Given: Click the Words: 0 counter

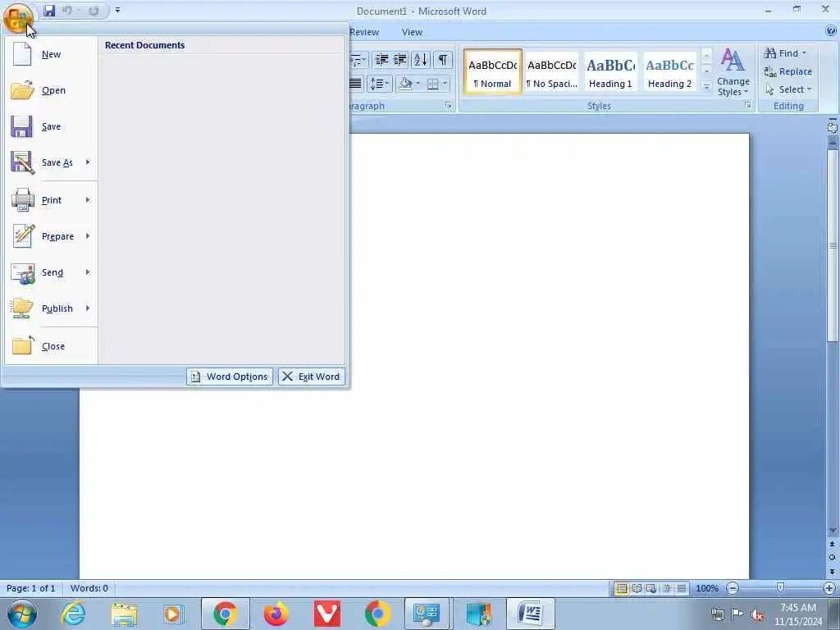Looking at the screenshot, I should (x=89, y=588).
